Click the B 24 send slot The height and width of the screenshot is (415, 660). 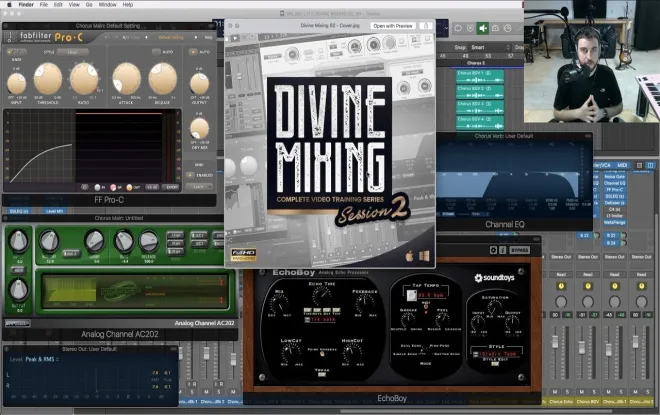point(611,243)
